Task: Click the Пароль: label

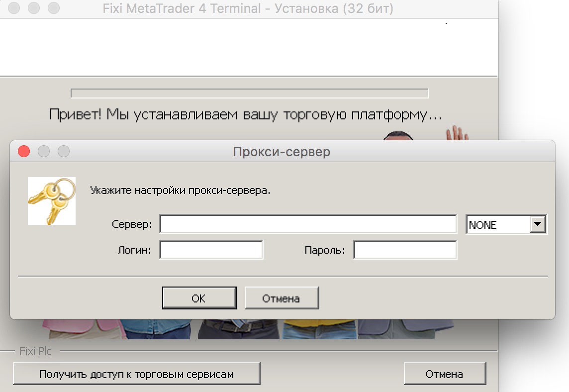Action: 325,250
